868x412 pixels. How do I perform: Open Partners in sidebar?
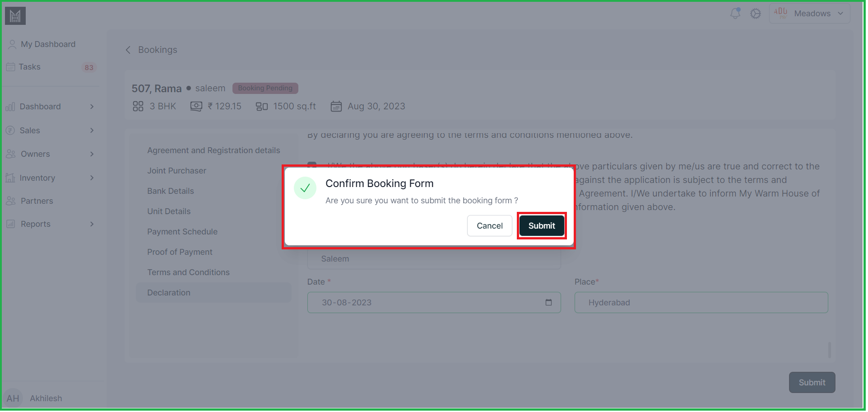(x=37, y=201)
